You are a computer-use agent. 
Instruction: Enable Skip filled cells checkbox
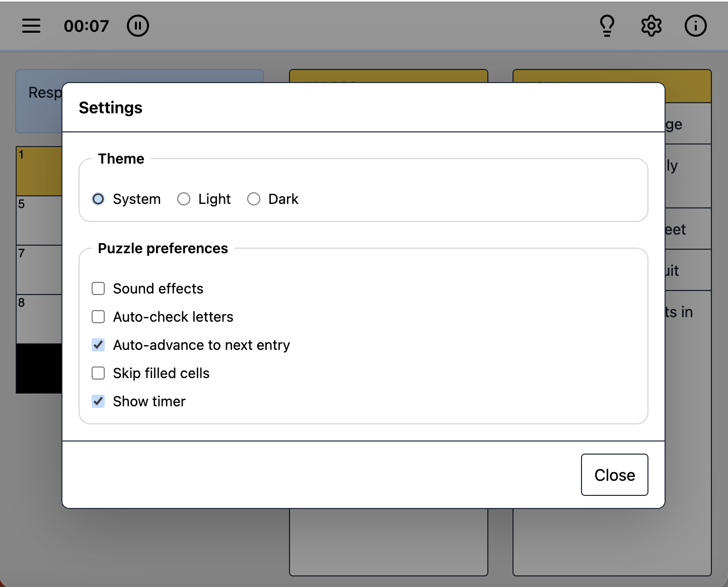pos(98,373)
